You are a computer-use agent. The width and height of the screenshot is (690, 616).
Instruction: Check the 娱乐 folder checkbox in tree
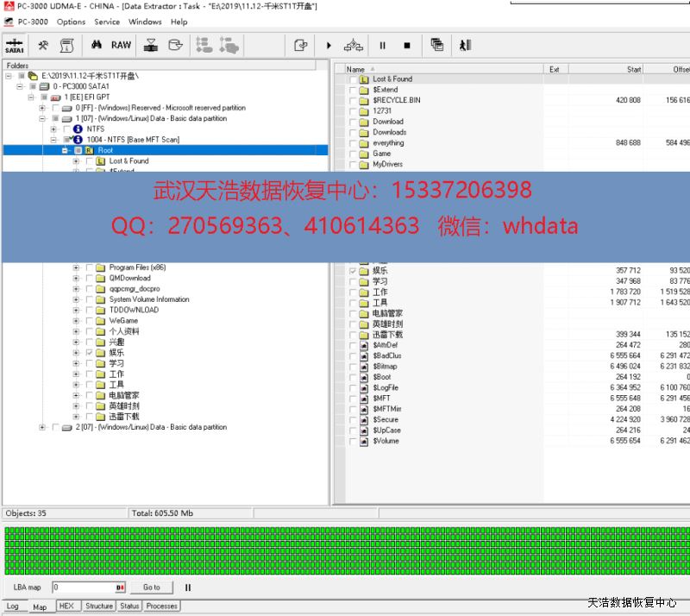90,353
